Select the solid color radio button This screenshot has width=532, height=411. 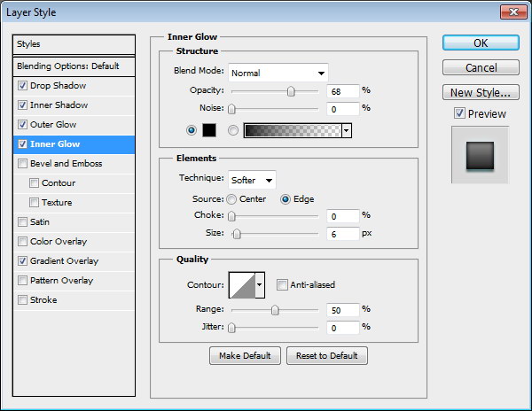tap(192, 130)
